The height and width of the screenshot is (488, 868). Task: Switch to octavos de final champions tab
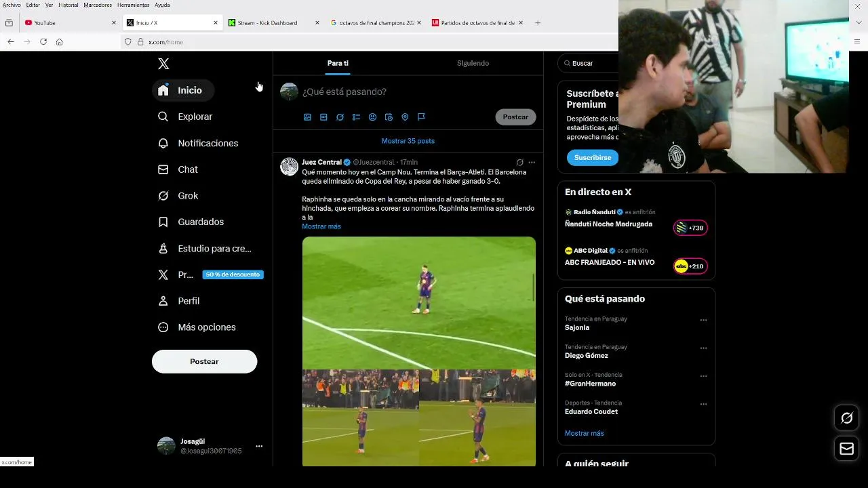(375, 22)
